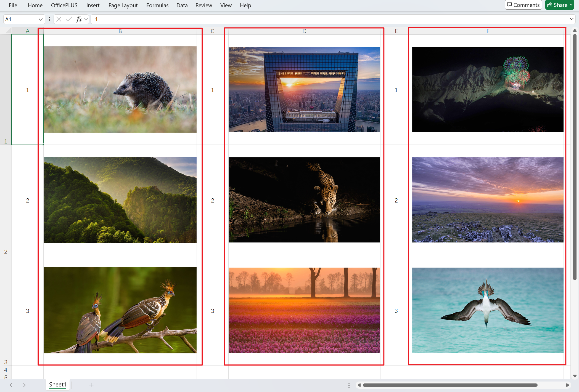Click the previous sheet navigation arrow

11,385
